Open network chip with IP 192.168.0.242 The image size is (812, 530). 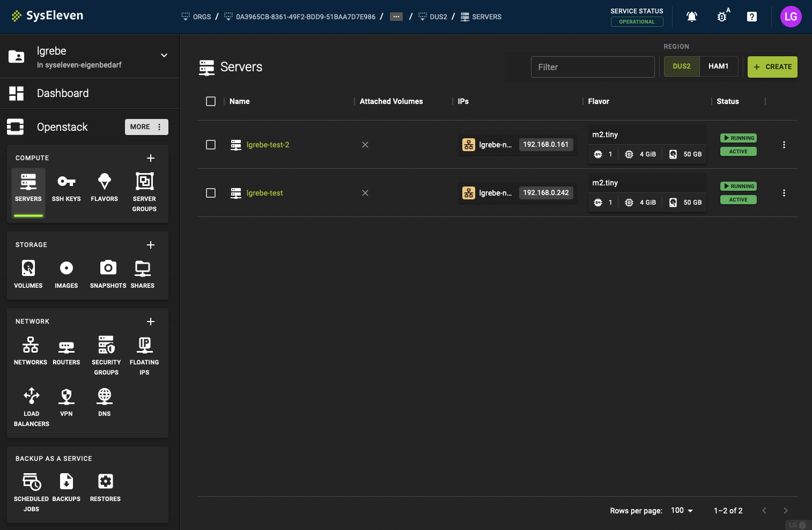pos(518,193)
